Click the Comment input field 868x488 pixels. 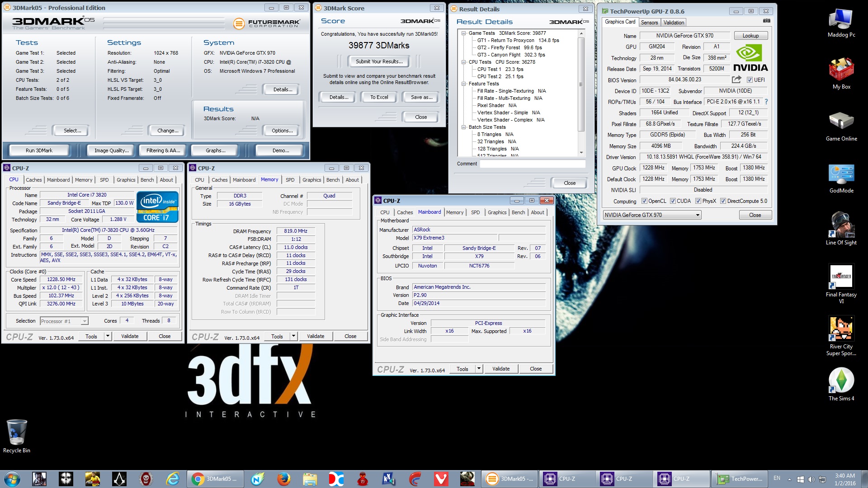click(x=532, y=164)
